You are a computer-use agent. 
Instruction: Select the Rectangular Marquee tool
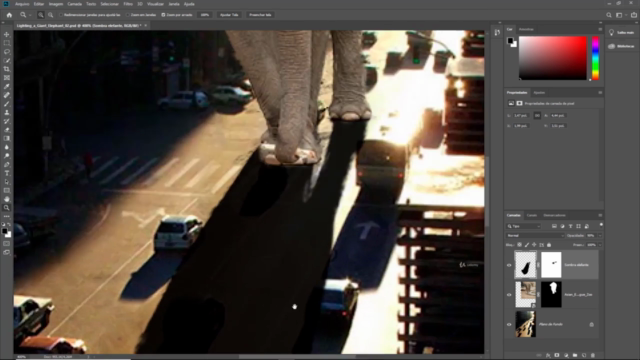pos(7,43)
